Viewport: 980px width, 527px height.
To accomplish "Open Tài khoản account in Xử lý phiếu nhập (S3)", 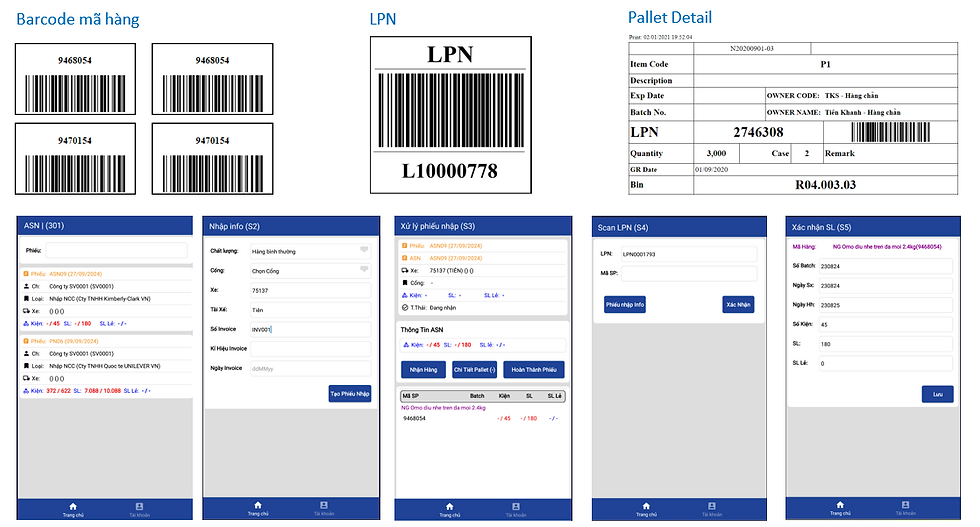I will (x=516, y=509).
